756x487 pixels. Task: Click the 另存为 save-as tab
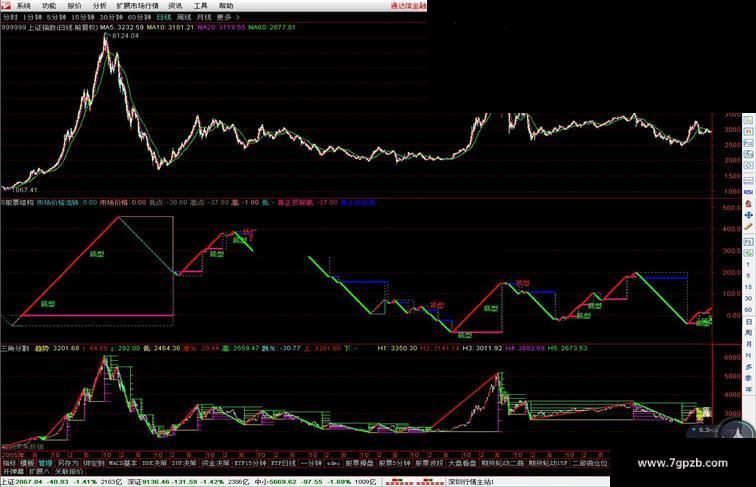click(68, 463)
